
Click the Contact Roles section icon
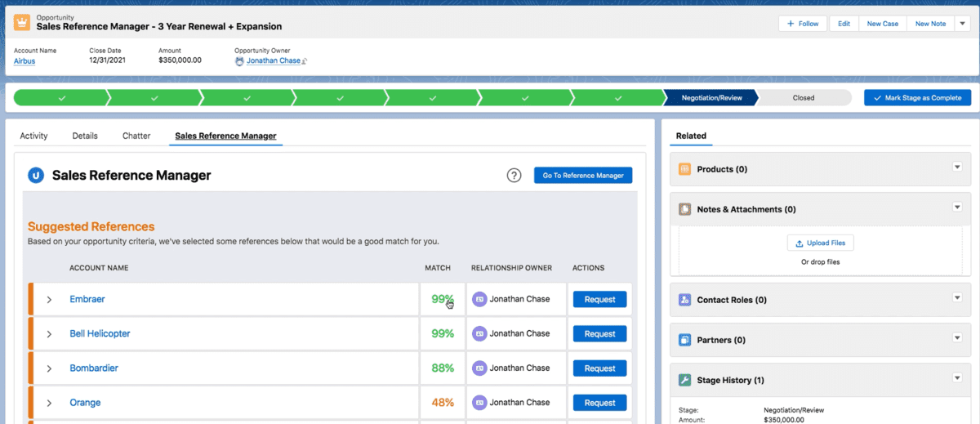[x=685, y=300]
